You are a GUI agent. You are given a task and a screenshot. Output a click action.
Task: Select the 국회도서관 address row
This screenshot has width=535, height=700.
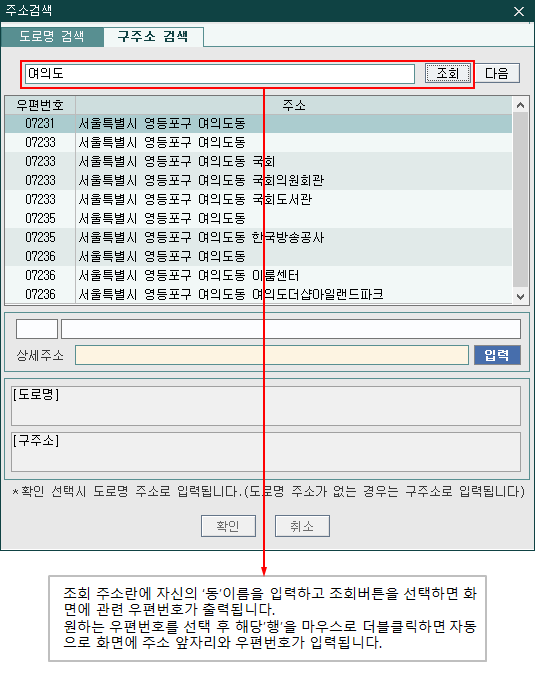[x=259, y=200]
